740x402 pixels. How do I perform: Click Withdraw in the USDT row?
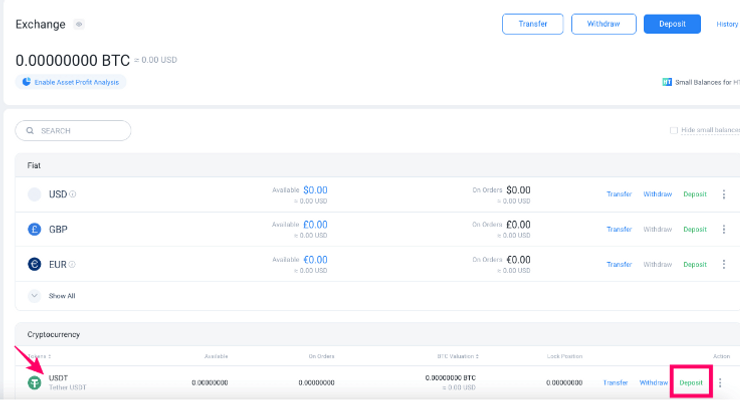coord(654,383)
